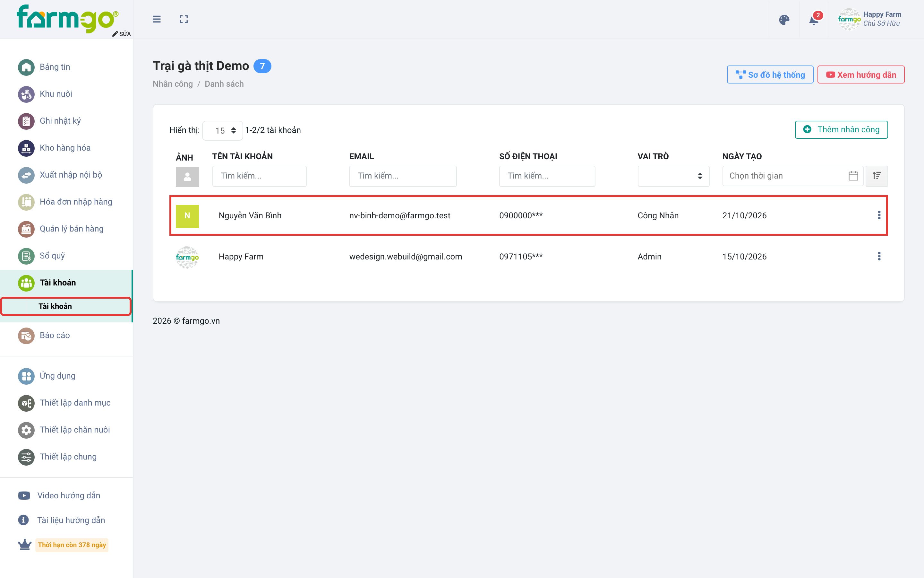
Task: Click Thiết lập chăn nuôi gear icon
Action: 26,430
